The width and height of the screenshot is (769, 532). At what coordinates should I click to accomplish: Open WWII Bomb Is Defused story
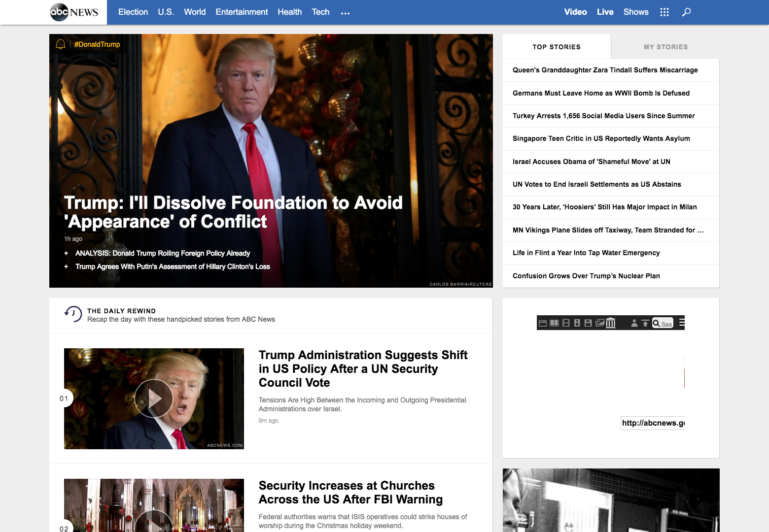click(x=601, y=93)
